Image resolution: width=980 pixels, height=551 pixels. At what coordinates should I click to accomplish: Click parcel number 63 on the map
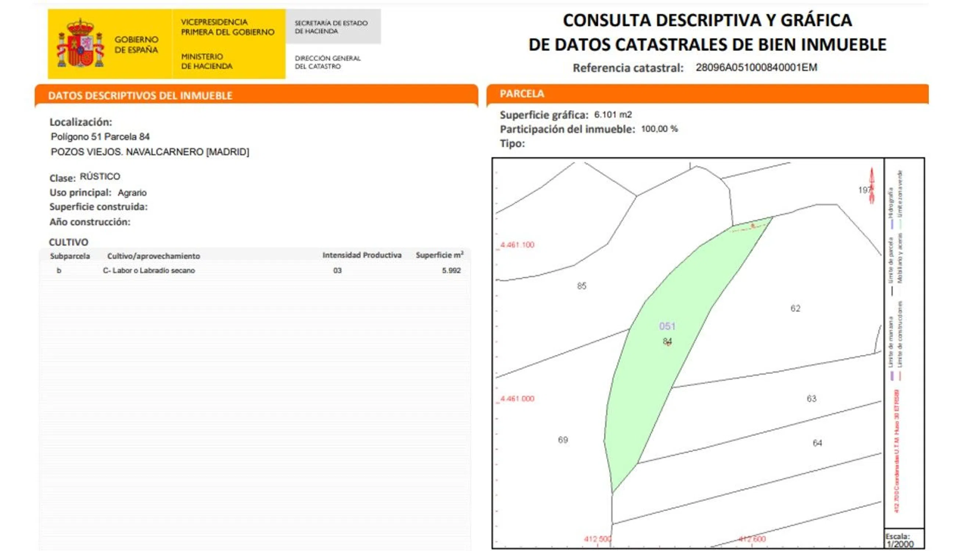point(811,399)
